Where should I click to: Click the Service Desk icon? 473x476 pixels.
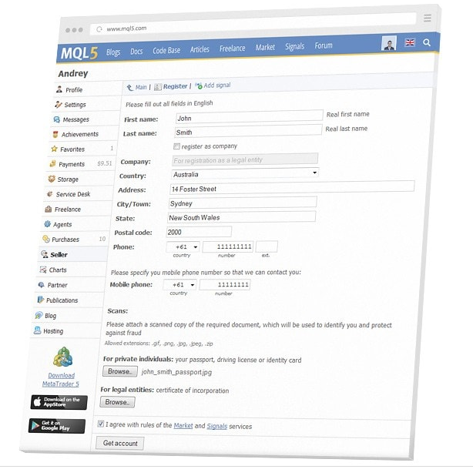coord(50,193)
